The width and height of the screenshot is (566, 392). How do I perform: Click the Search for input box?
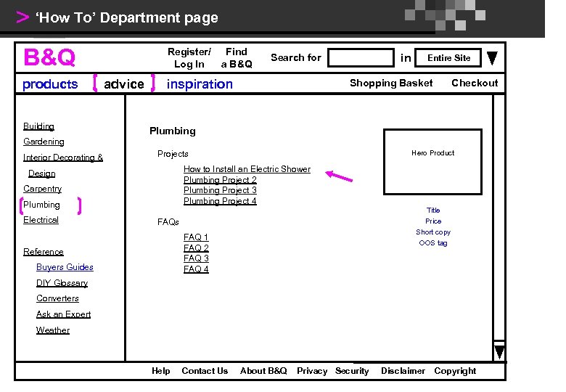[361, 58]
